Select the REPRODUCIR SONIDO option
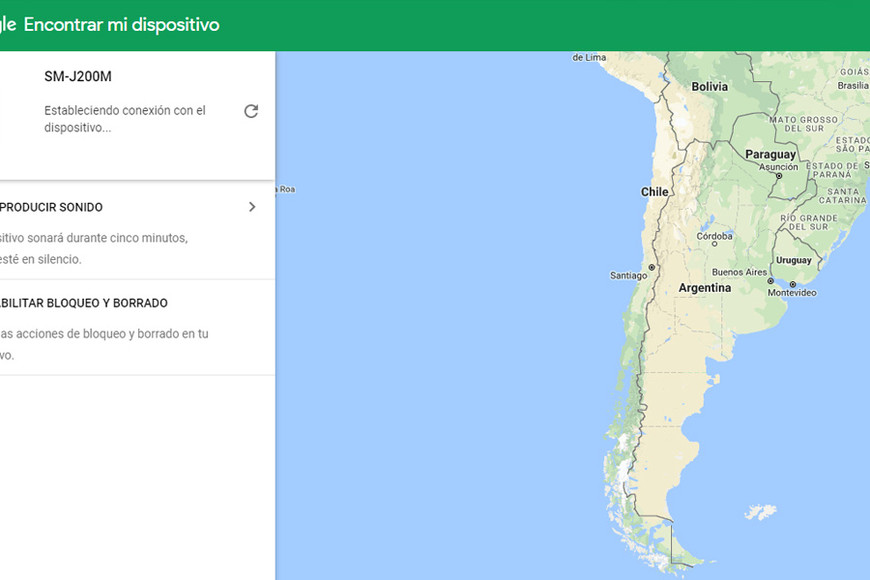Viewport: 870px width, 580px height. tap(52, 207)
